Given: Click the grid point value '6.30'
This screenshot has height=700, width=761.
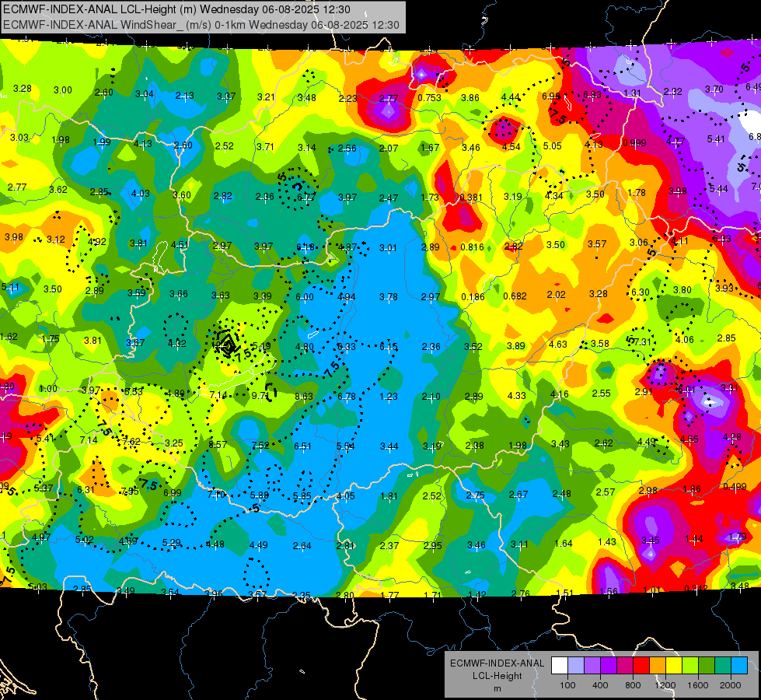Looking at the screenshot, I should point(641,292).
